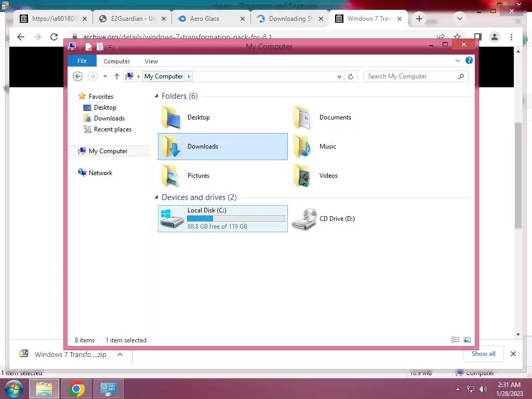Select Local Disk (C:) drive
532x399 pixels.
222,219
